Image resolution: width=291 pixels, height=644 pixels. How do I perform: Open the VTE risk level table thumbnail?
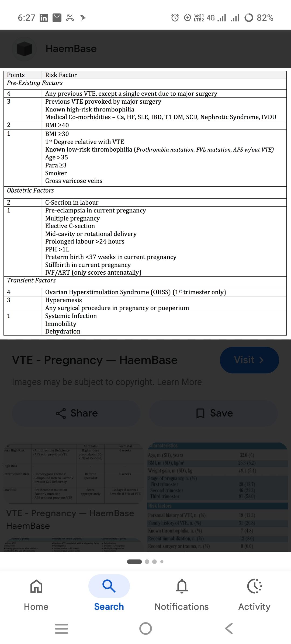tap(73, 474)
